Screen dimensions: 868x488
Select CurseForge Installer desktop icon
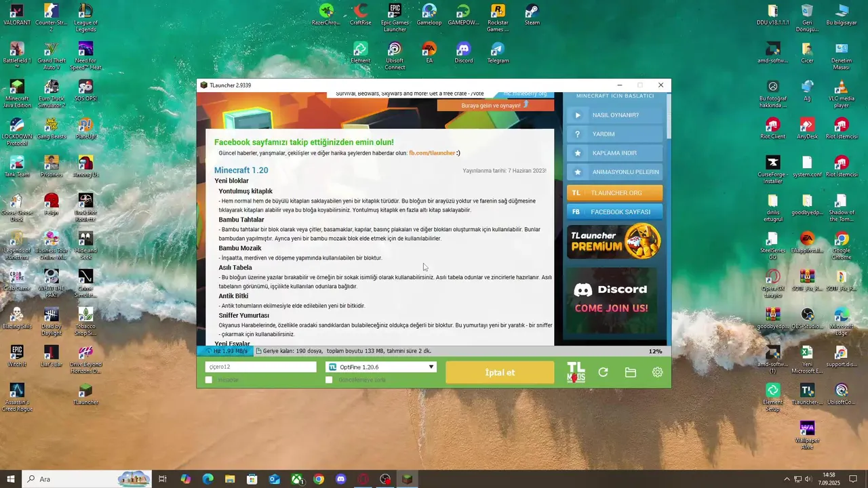[x=772, y=169]
